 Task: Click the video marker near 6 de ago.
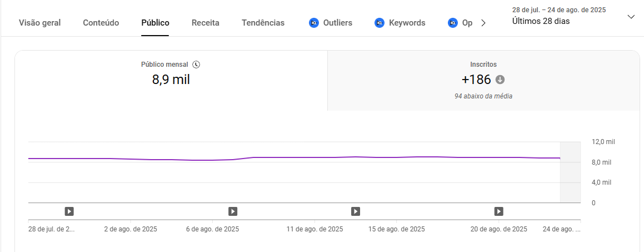[233, 211]
